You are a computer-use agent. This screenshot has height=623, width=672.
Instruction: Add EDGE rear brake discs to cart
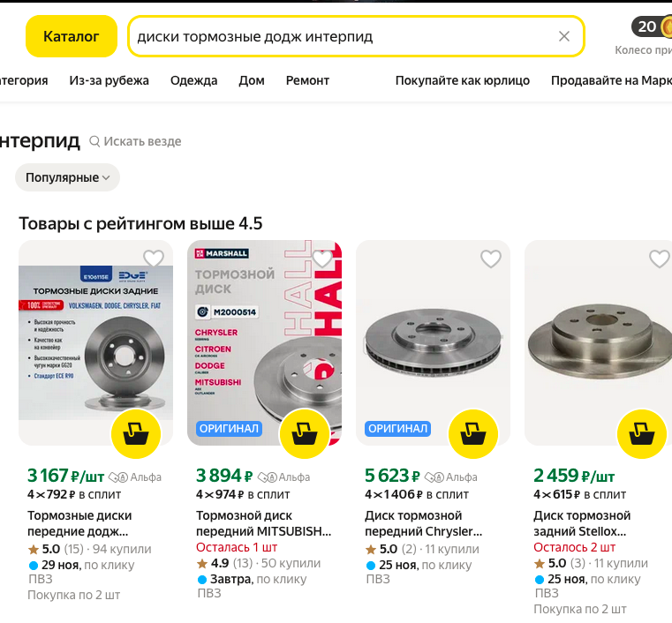(136, 434)
